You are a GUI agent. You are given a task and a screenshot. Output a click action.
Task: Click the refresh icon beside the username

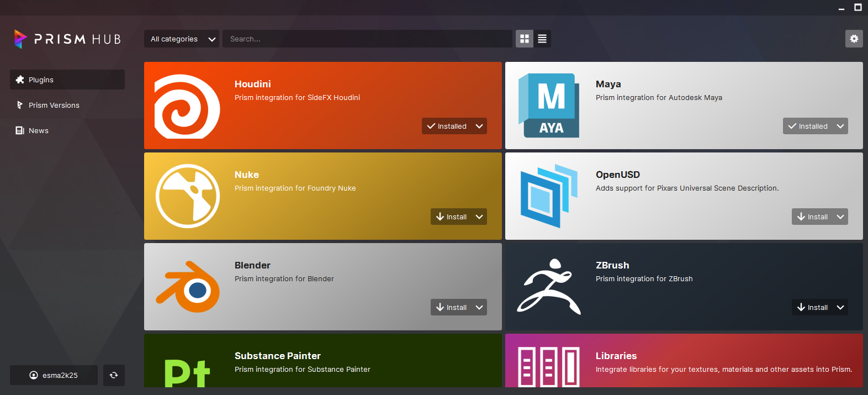tap(114, 375)
